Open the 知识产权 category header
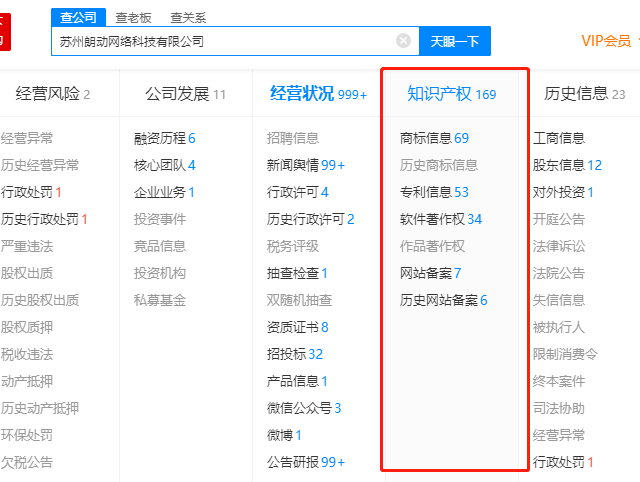Viewport: 640px width, 482px height. coord(451,94)
